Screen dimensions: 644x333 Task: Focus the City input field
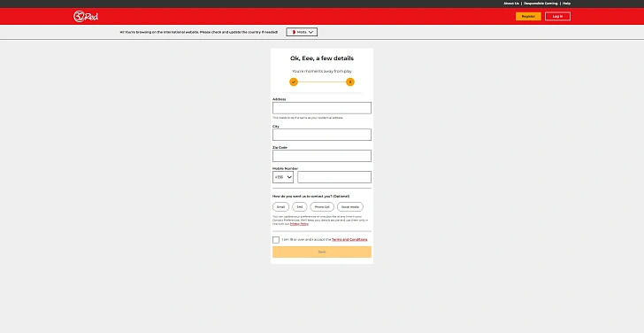coord(322,135)
